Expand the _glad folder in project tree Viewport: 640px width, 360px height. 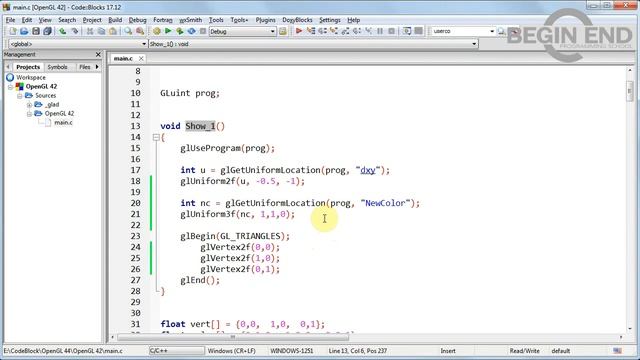(29, 104)
